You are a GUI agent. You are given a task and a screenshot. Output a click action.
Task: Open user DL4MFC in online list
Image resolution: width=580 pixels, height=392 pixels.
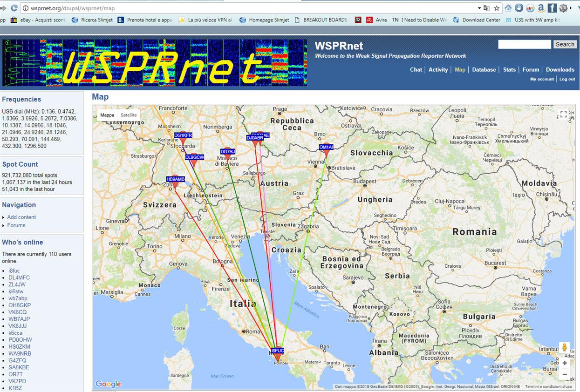tap(19, 278)
